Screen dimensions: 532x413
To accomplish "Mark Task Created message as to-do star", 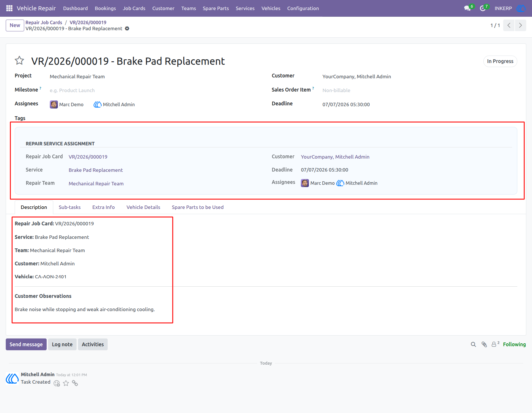I will pos(66,383).
